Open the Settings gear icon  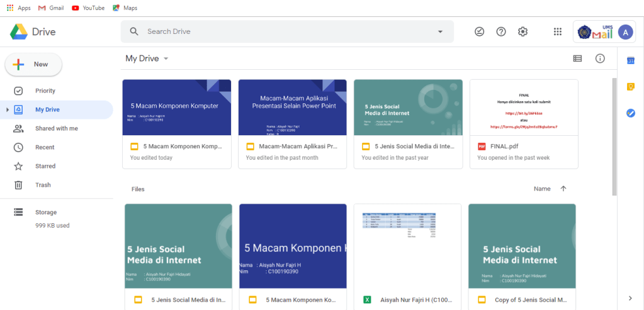tap(523, 31)
